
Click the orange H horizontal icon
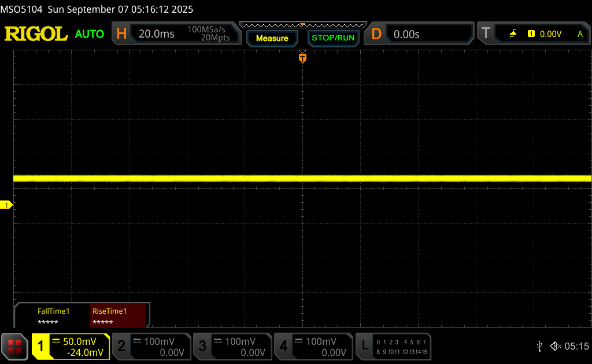121,34
